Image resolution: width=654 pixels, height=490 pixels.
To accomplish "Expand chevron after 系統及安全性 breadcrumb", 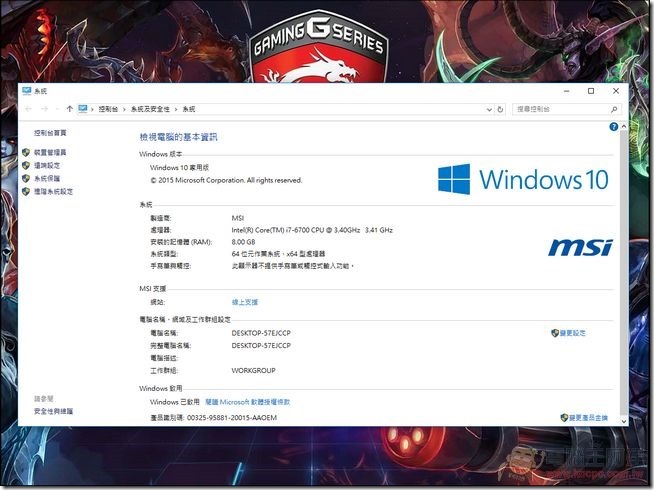I will [176, 109].
